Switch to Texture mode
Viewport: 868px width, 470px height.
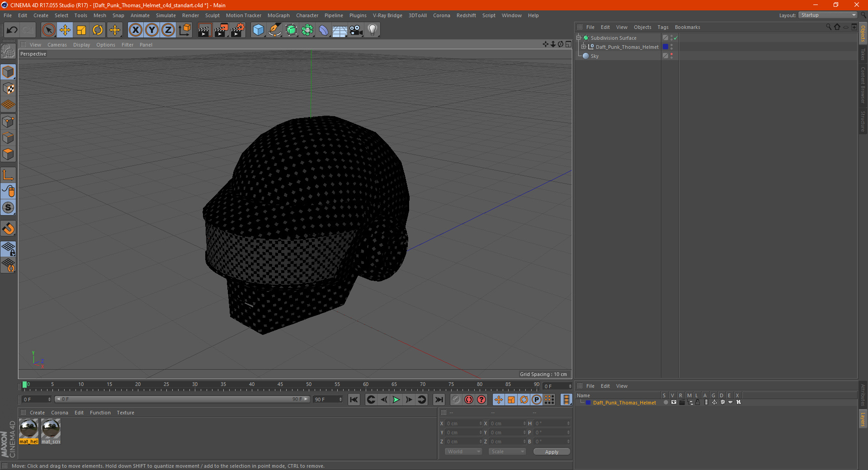(8, 89)
